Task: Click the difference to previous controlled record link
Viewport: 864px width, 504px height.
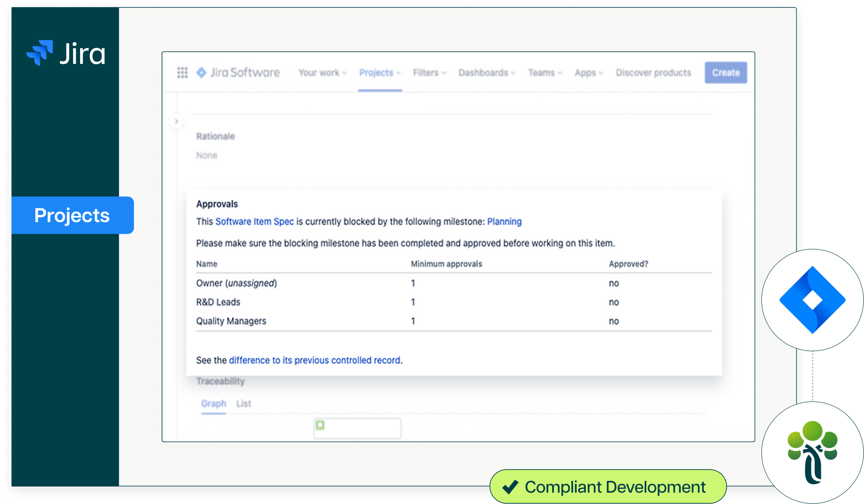Action: click(x=315, y=360)
